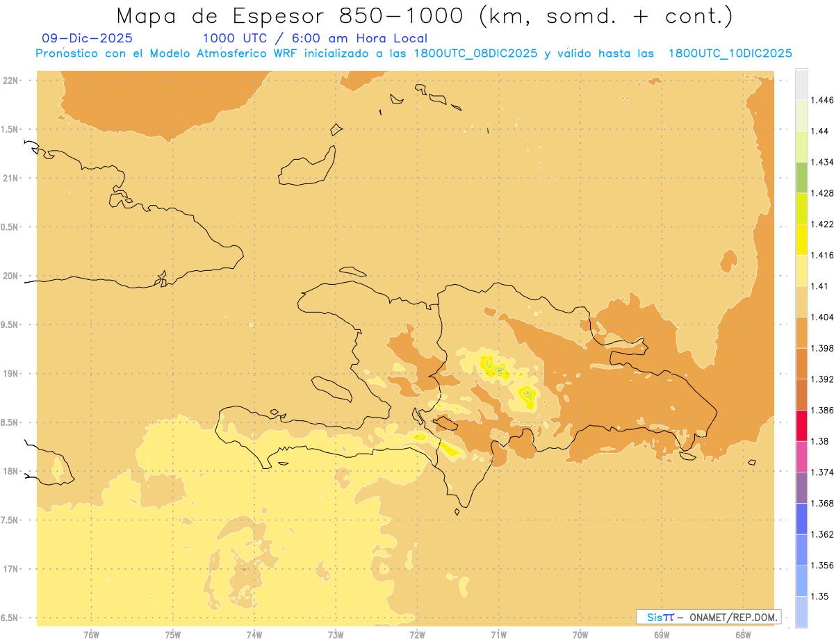This screenshot has width=834, height=644.
Task: Click legend value 1.44
Action: (819, 131)
